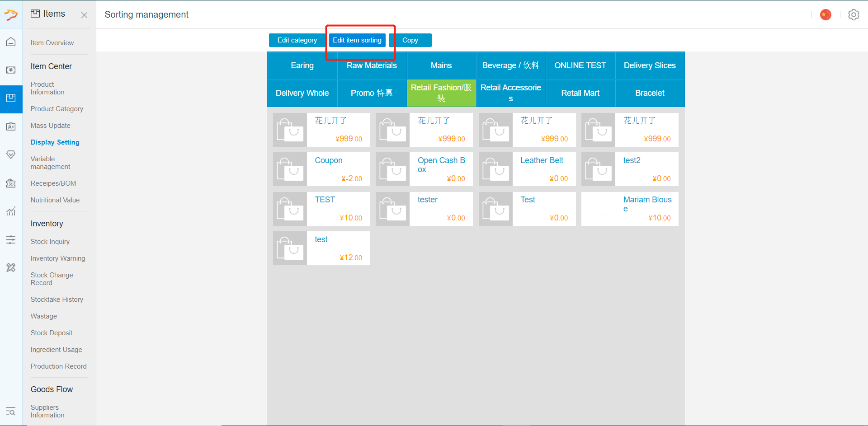The height and width of the screenshot is (426, 868).
Task: Click the Test ¥0.00 item thumbnail
Action: click(495, 209)
